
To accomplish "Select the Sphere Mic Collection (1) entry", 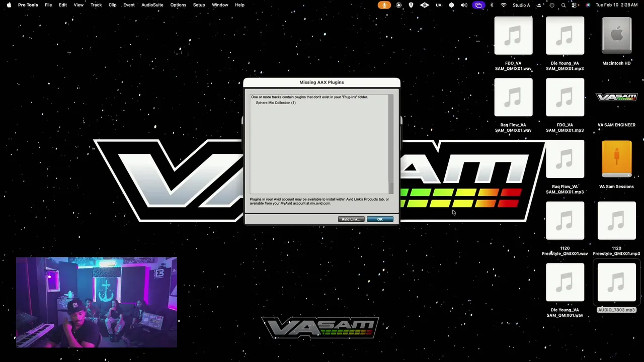I will (276, 103).
